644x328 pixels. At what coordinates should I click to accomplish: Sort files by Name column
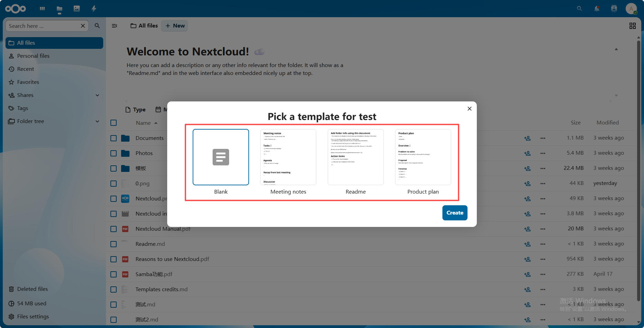point(146,123)
